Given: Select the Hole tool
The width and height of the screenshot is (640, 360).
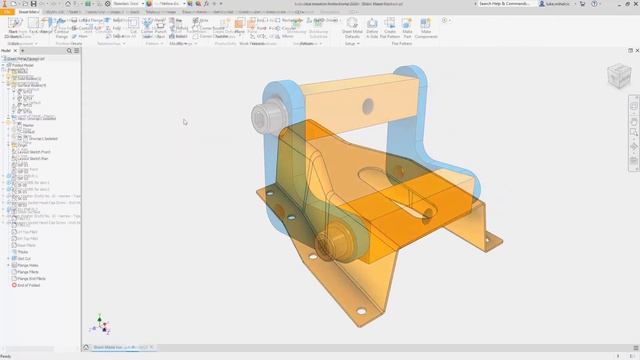Looking at the screenshot, I should pos(200,20).
